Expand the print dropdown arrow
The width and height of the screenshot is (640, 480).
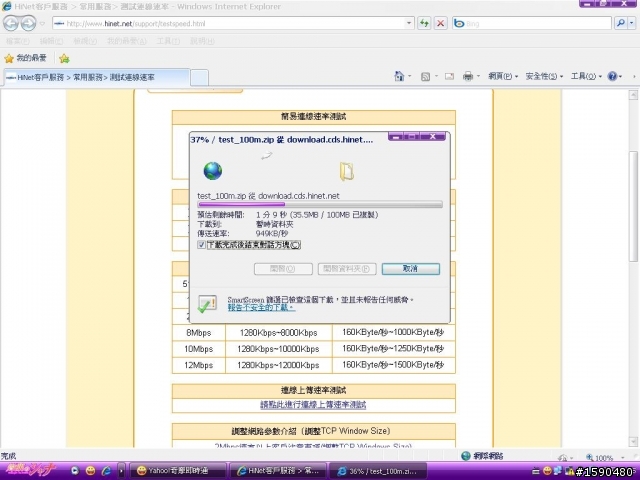(x=478, y=76)
